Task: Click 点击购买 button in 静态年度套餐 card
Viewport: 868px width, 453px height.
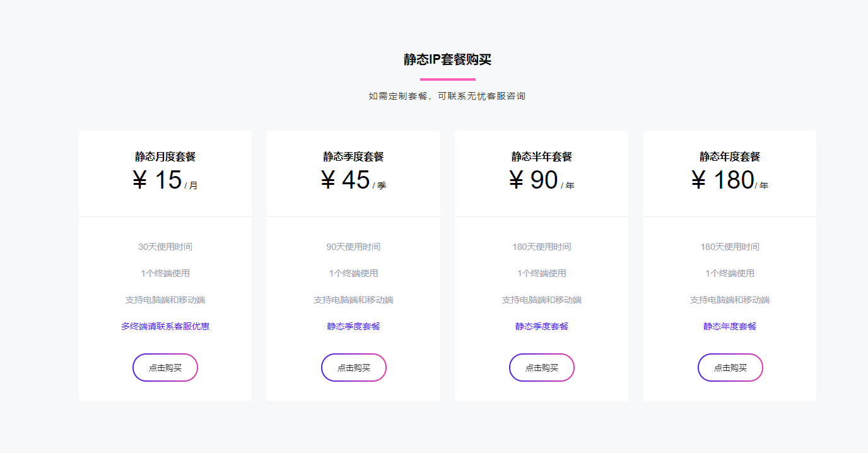Action: point(730,368)
